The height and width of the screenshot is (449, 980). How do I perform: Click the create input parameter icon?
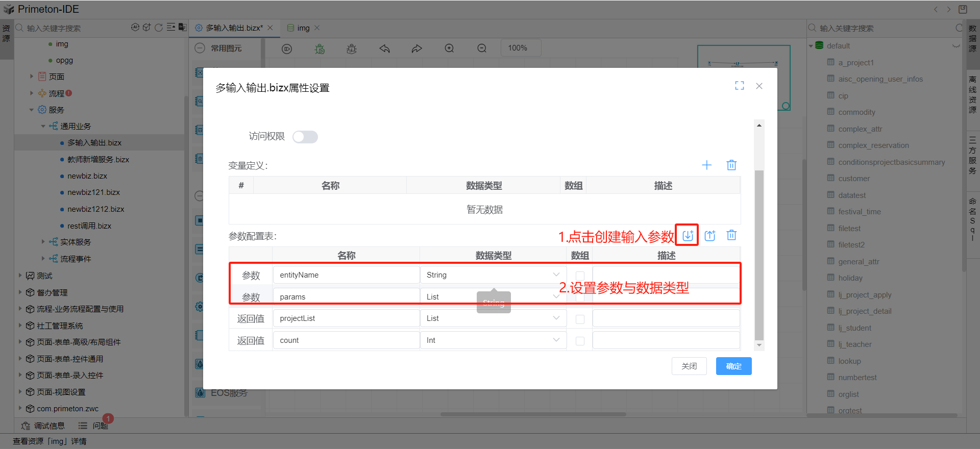point(688,235)
